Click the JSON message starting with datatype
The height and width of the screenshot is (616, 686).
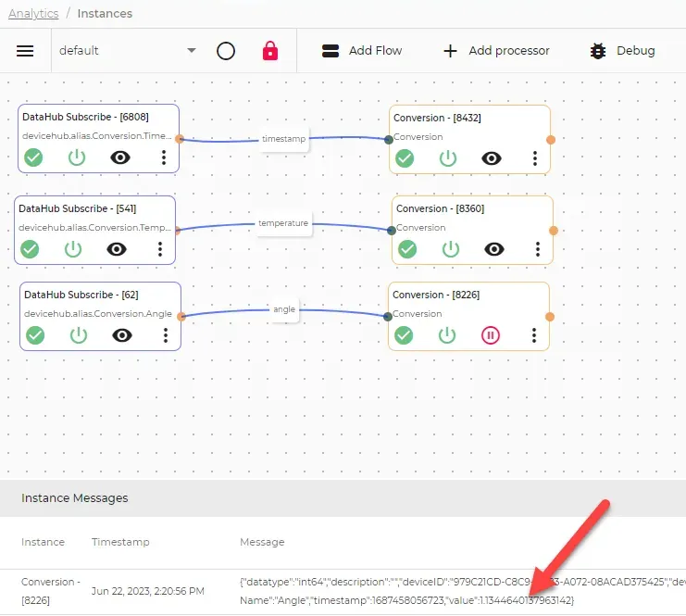pos(463,591)
